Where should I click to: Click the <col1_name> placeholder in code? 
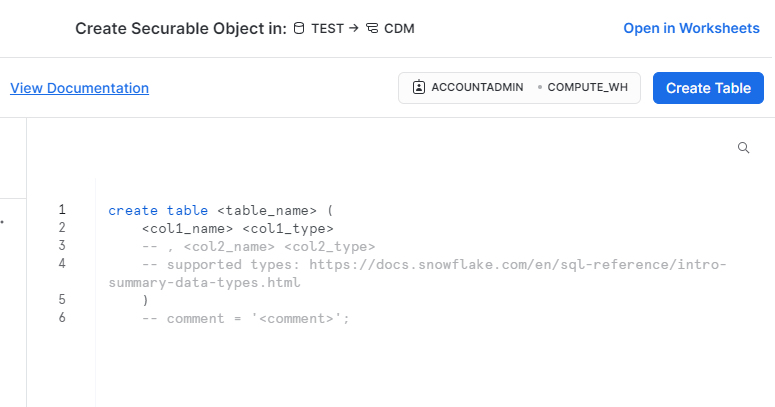(x=187, y=229)
